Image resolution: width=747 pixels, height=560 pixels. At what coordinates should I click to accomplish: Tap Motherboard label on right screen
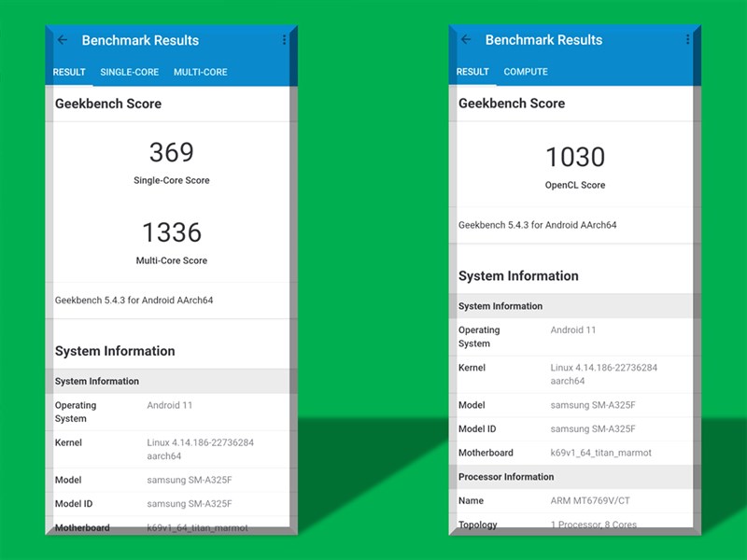[x=486, y=453]
